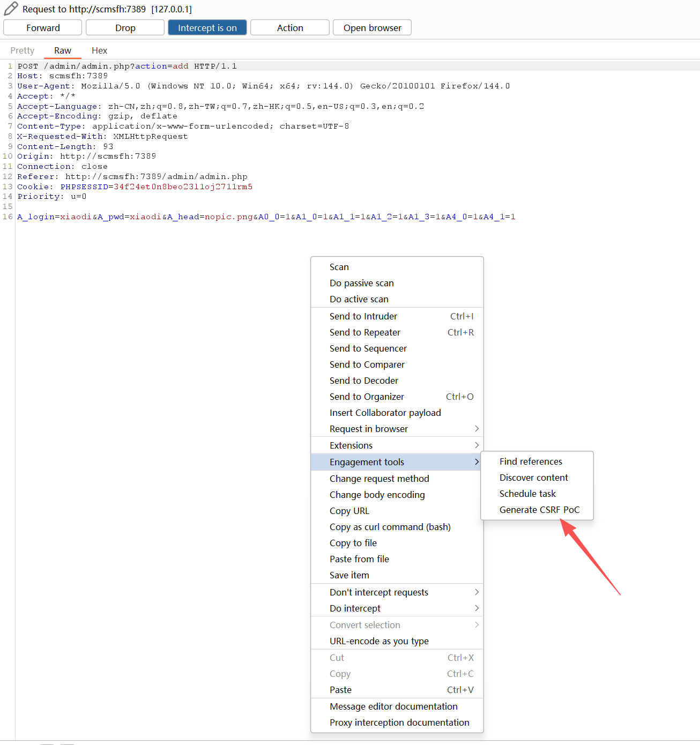The image size is (700, 745).
Task: Select Copy as curl command (bash)
Action: pyautogui.click(x=397, y=527)
